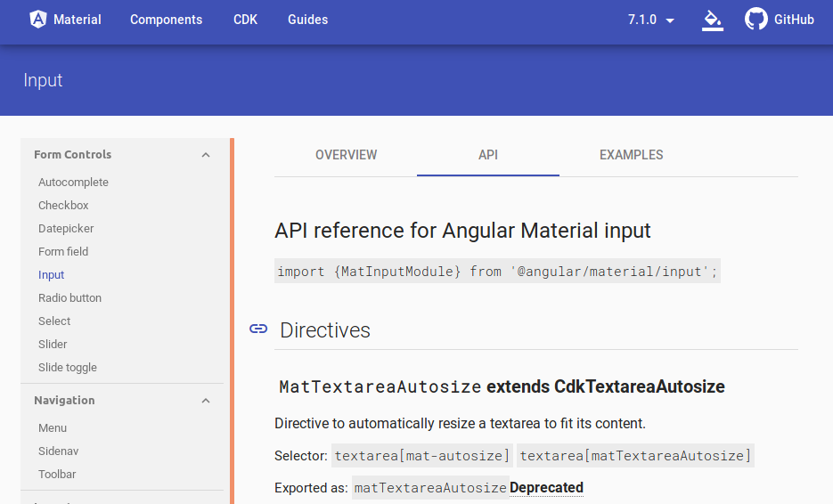Click the textarea[matTextareaAutosize] selector code
This screenshot has width=833, height=504.
(x=635, y=456)
